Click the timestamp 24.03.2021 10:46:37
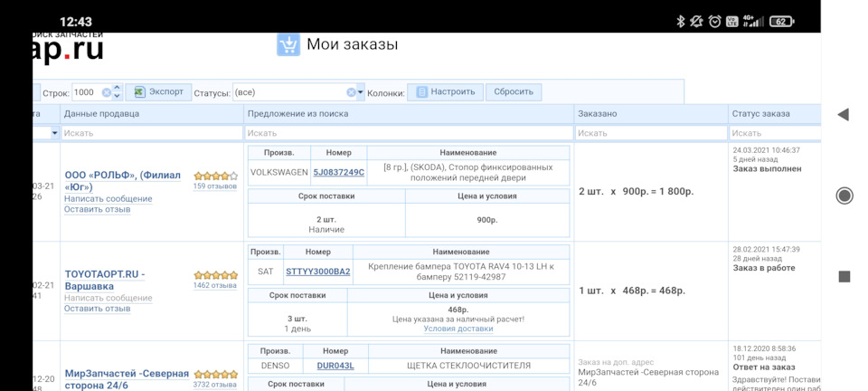The width and height of the screenshot is (868, 391). point(766,150)
